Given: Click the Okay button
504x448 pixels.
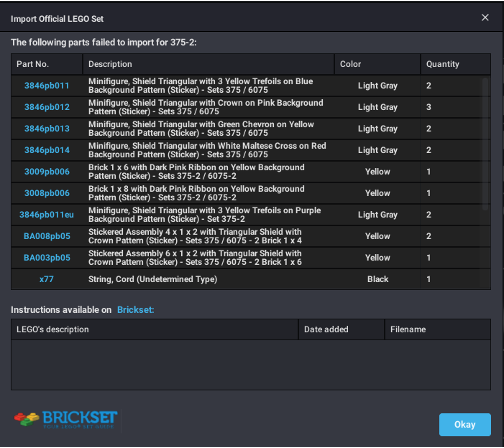Looking at the screenshot, I should [465, 424].
